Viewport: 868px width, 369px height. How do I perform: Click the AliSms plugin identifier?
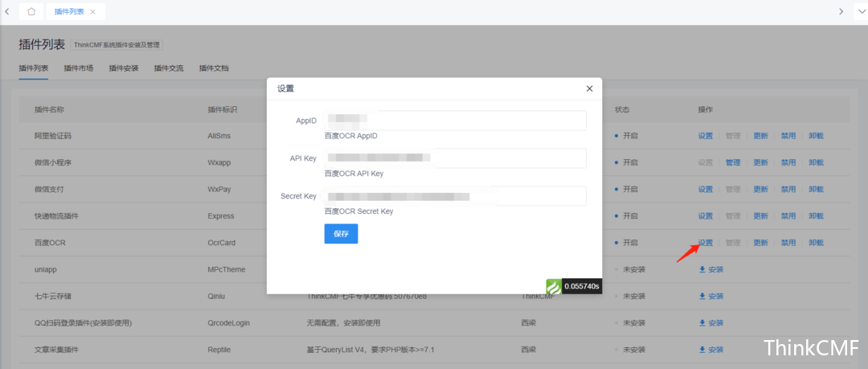(219, 137)
